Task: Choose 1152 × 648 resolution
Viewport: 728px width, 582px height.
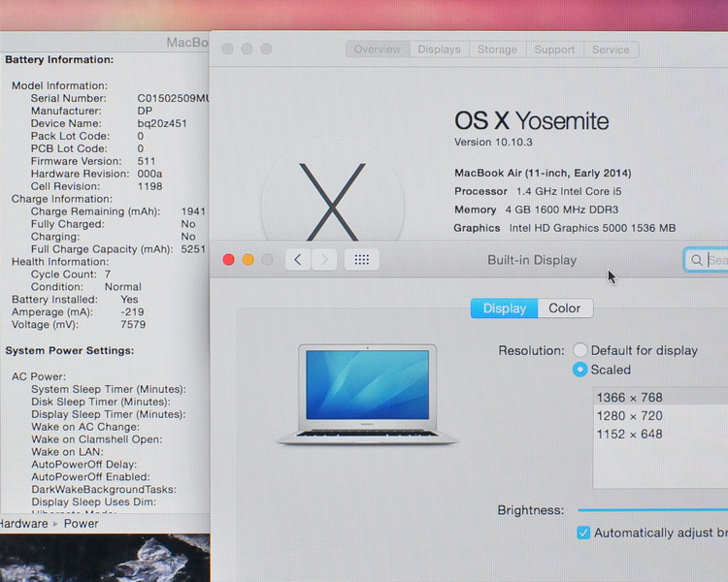Action: pos(661,434)
